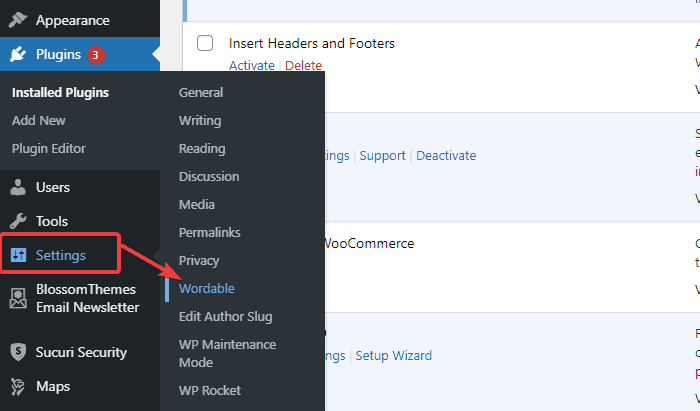
Task: Go to Installed Plugins
Action: (60, 92)
